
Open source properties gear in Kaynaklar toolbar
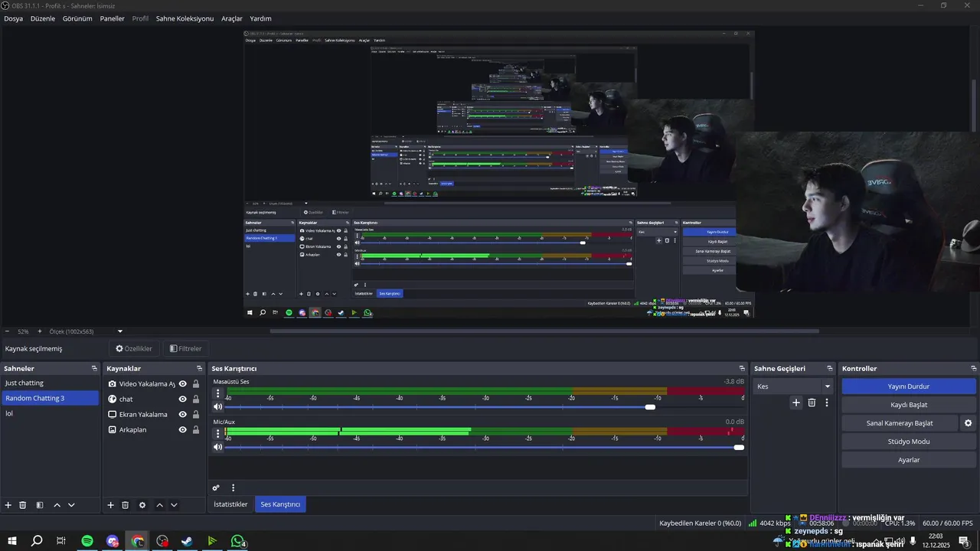142,505
